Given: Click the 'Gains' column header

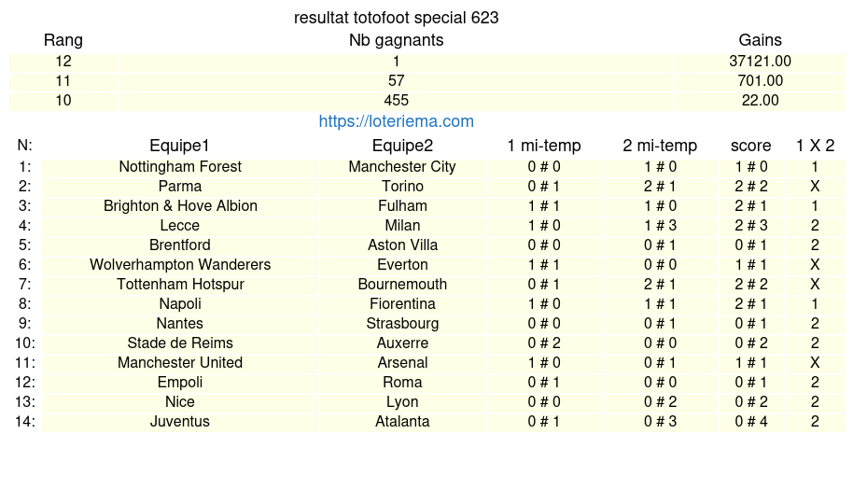Looking at the screenshot, I should 760,40.
